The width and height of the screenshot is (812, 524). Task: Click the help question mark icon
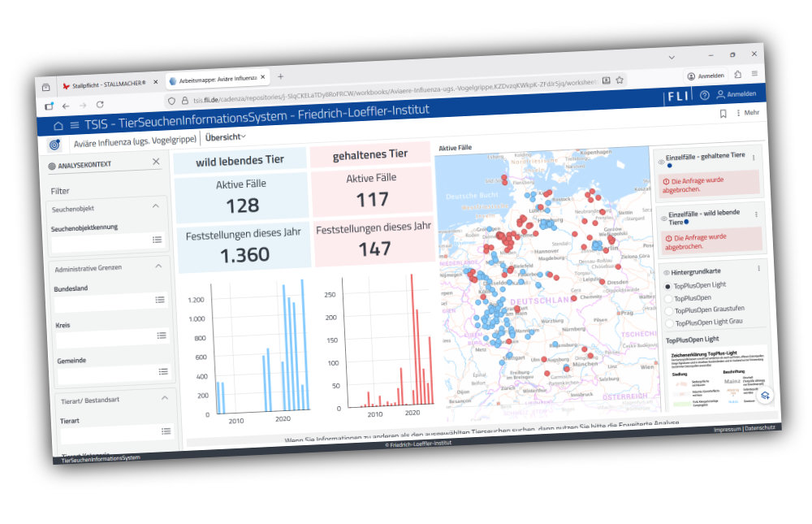tap(704, 95)
